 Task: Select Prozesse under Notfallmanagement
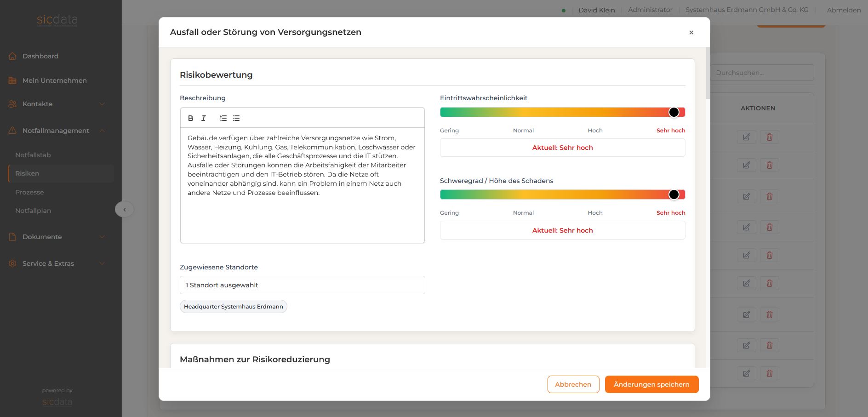(29, 192)
